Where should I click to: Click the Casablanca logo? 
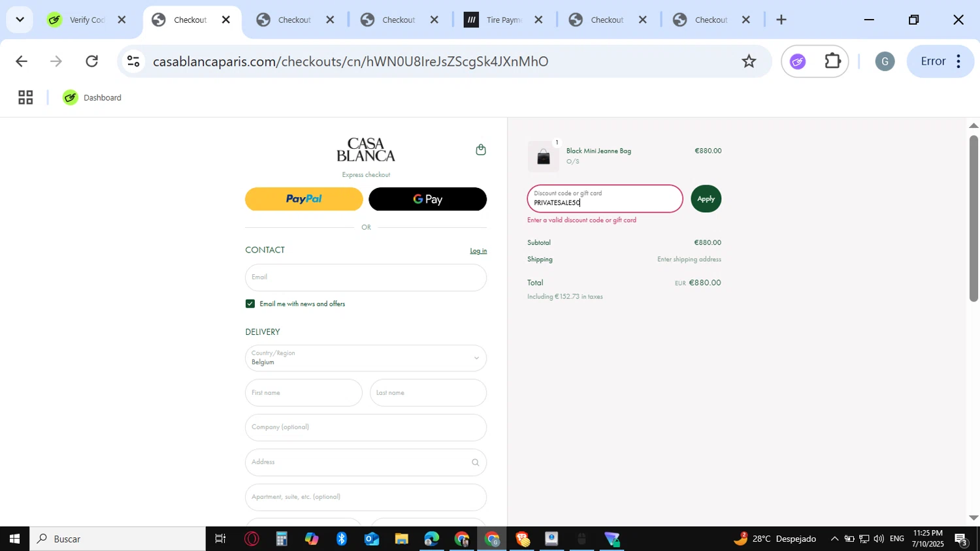coord(366,150)
